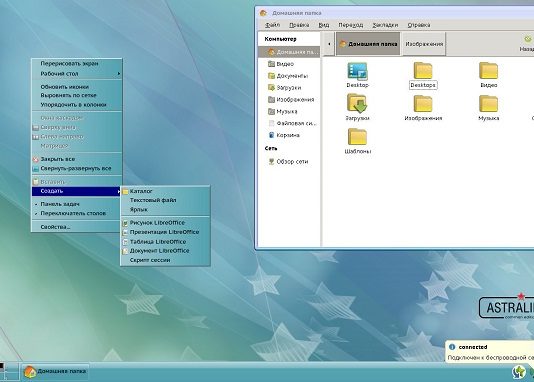Viewport: 534px width, 382px height.
Task: Open the Правка menu
Action: 299,25
